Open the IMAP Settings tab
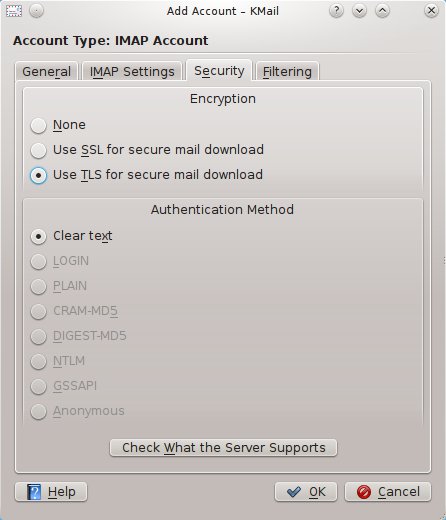 pos(132,72)
